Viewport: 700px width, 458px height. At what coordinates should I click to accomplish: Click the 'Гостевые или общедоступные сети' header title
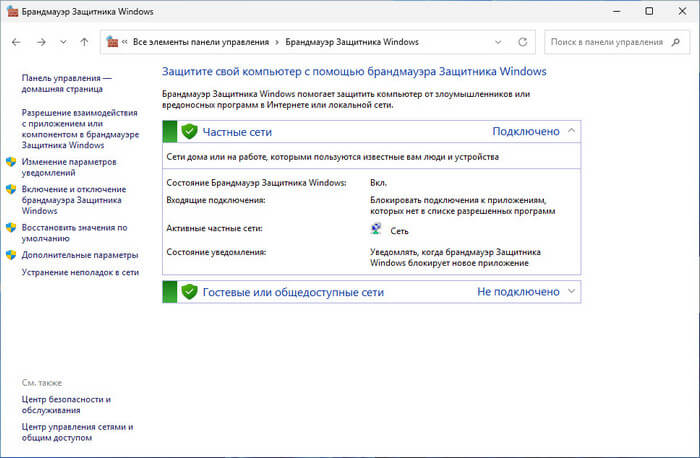pyautogui.click(x=293, y=292)
